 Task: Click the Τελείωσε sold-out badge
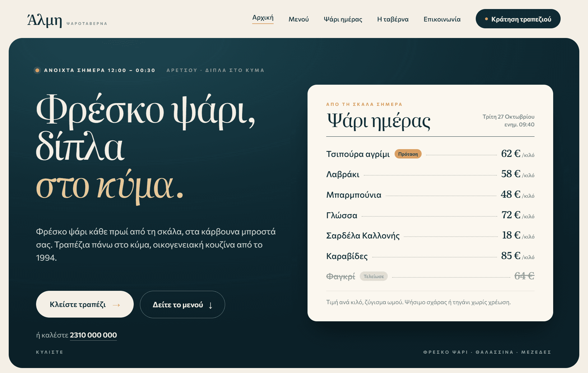click(374, 276)
